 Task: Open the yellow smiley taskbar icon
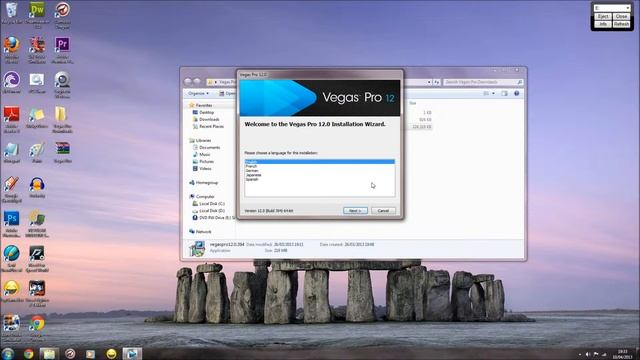[111, 353]
